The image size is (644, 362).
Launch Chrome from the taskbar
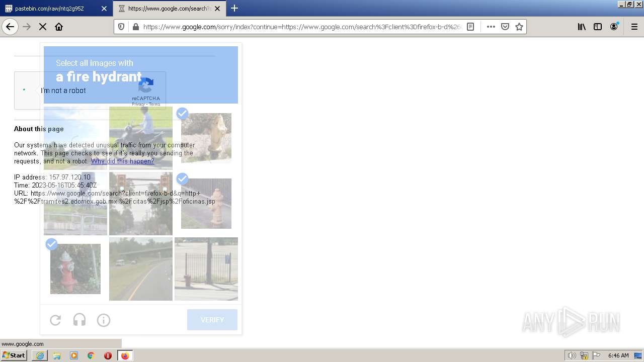click(91, 355)
